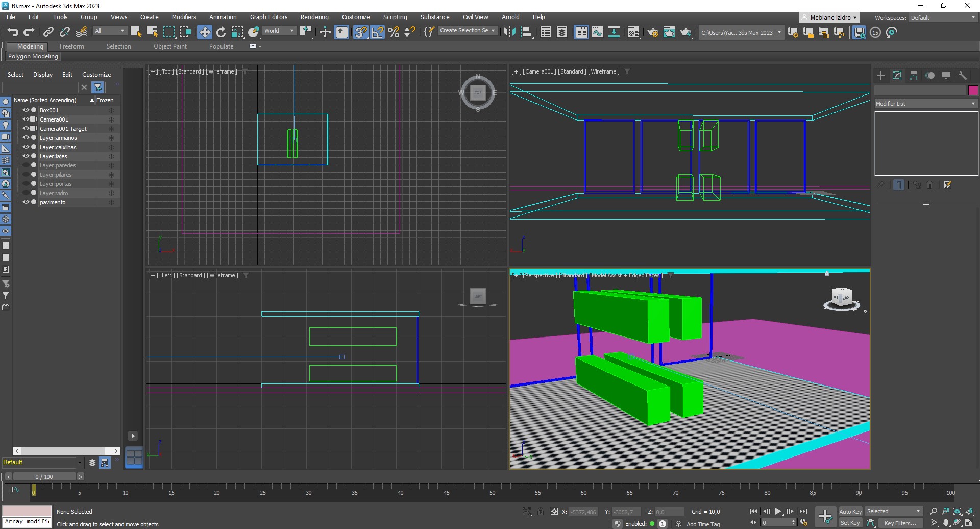
Task: Switch to the Freeform ribbon tab
Action: (x=71, y=46)
